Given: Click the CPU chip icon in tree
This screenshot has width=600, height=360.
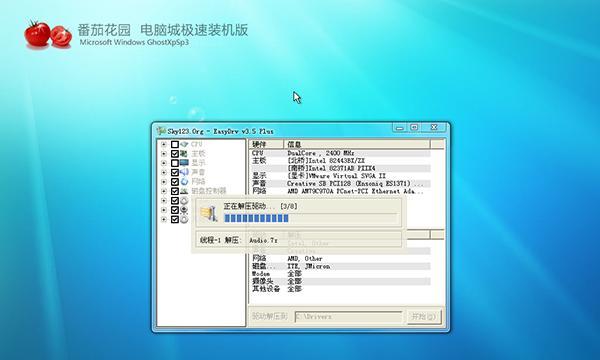Looking at the screenshot, I should 184,144.
